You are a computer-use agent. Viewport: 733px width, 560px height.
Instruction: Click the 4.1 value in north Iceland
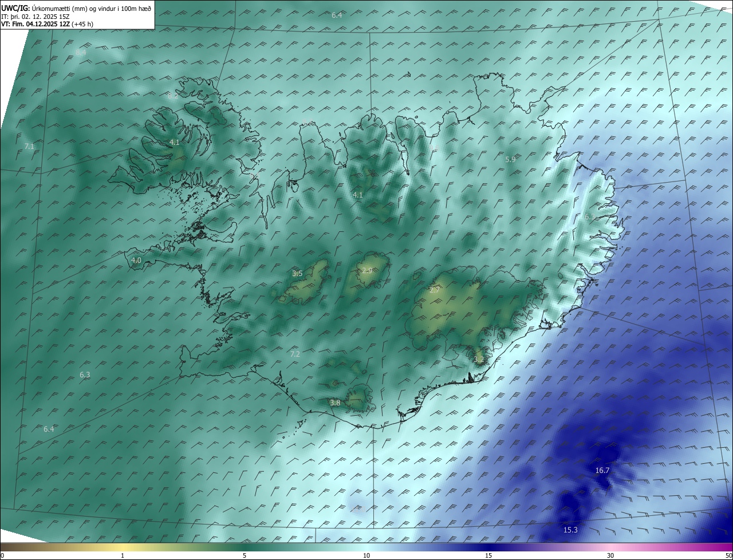358,195
